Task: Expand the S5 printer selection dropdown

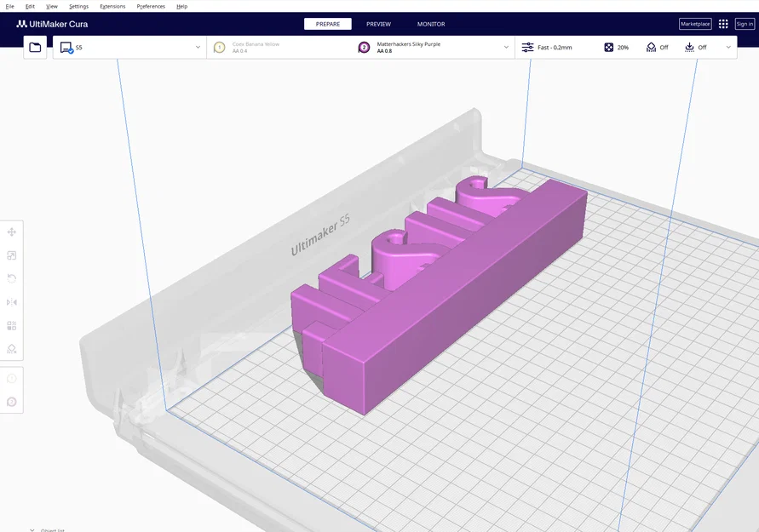Action: point(198,48)
